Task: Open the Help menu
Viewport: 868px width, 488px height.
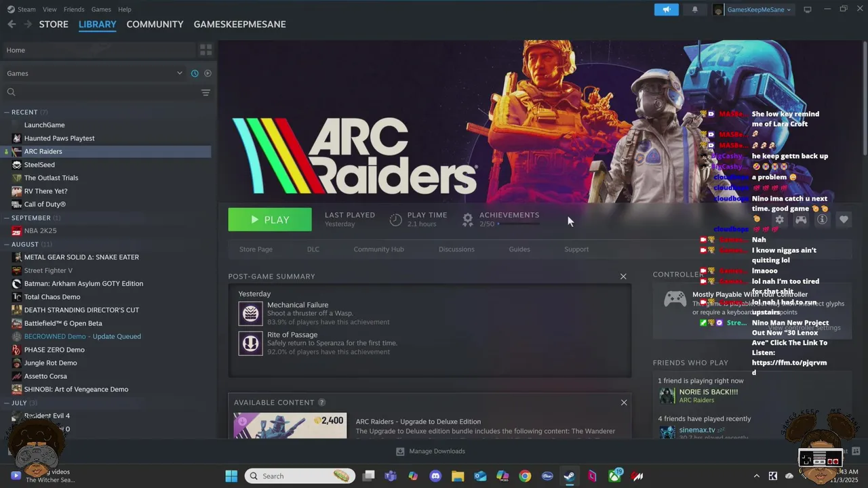Action: 125,9
